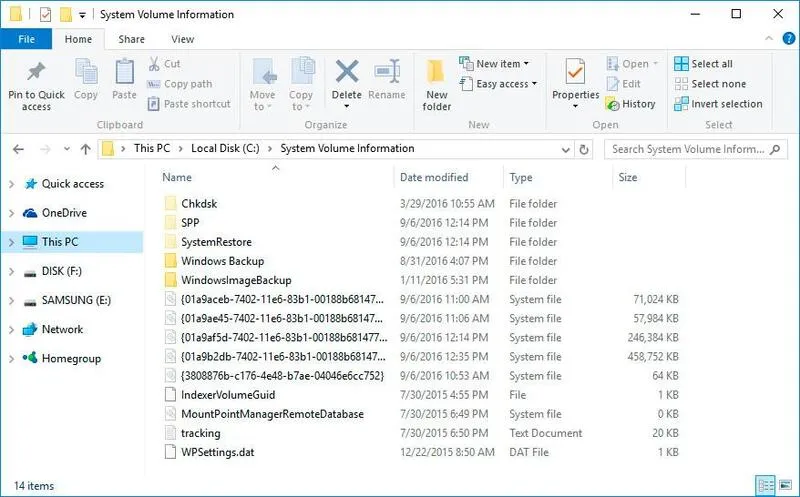Viewport: 800px width, 497px height.
Task: Open the address bar history dropdown
Action: [x=565, y=149]
